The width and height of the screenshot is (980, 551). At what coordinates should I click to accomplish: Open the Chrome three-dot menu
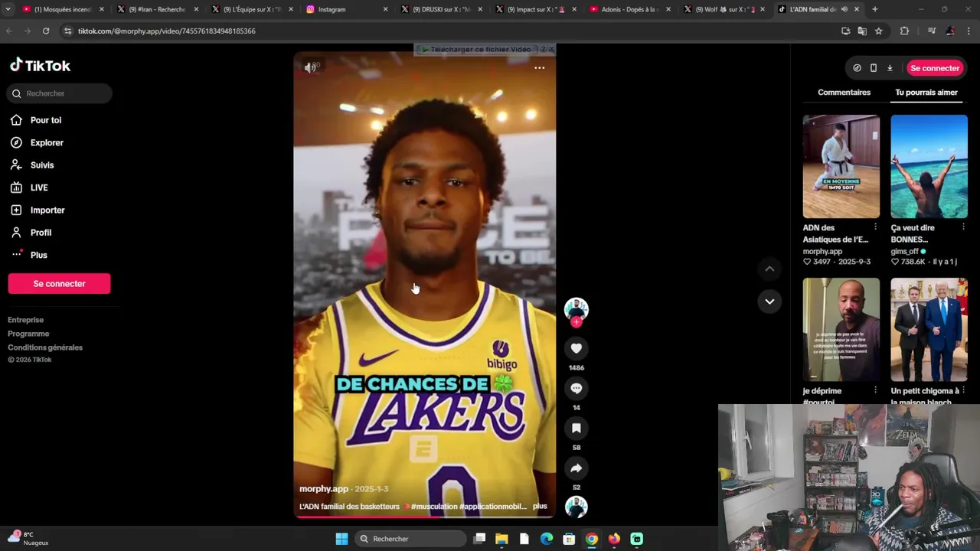pyautogui.click(x=969, y=31)
